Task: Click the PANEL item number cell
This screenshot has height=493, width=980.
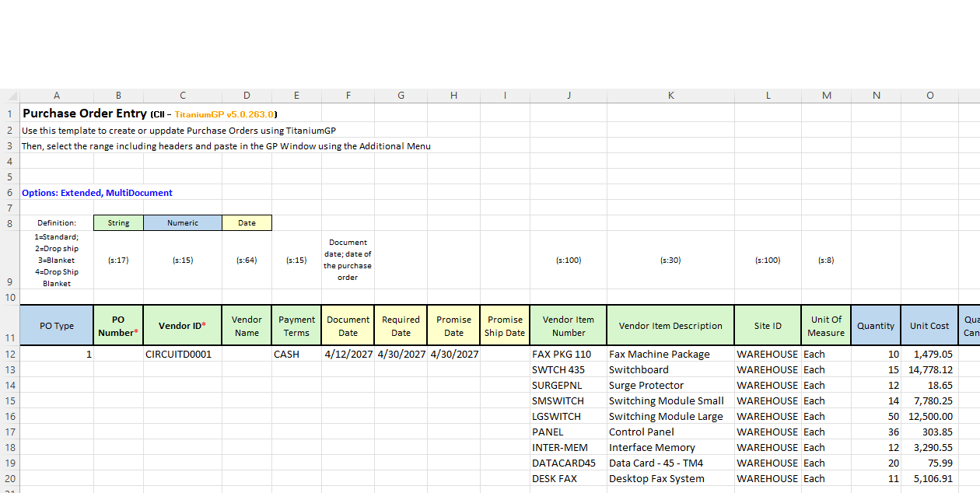Action: 569,432
